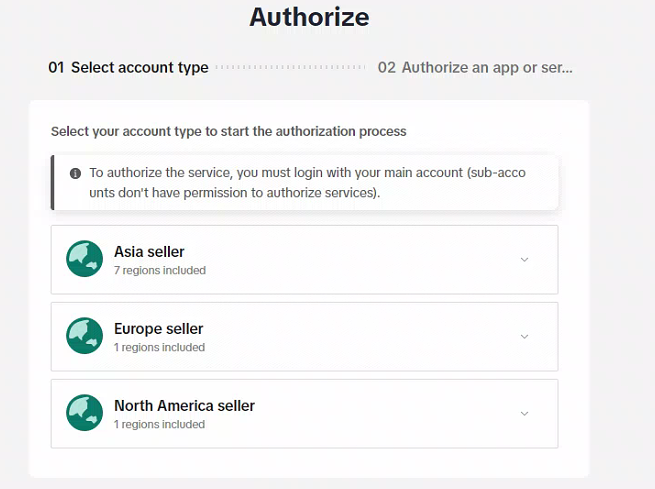Pick the 'North America seller' title text

[184, 406]
